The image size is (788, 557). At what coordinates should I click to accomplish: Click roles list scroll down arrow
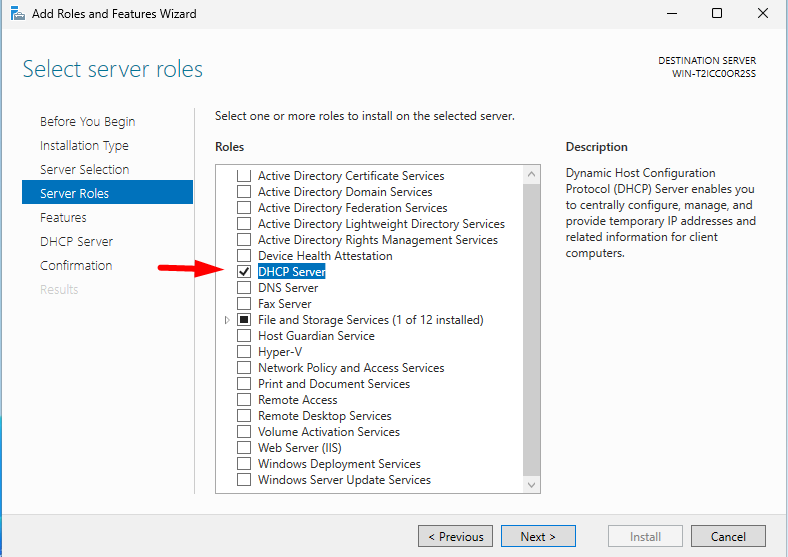pos(531,485)
